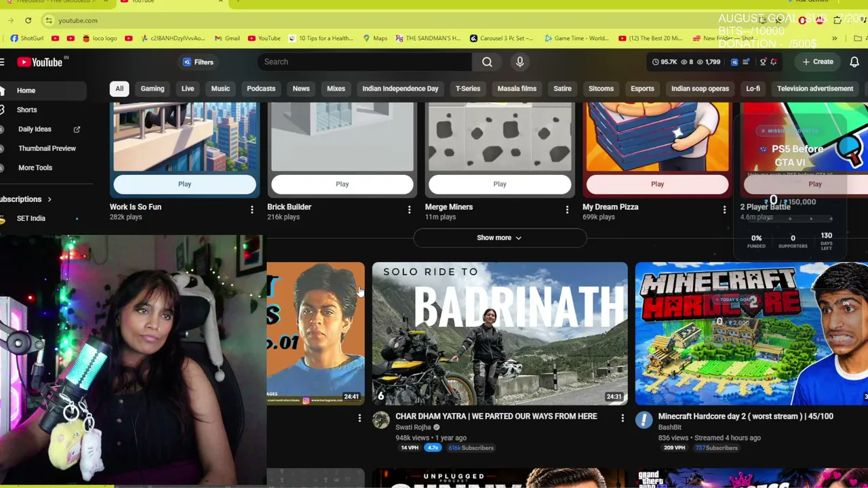
Task: Select the Gaming filter chip
Action: point(153,89)
